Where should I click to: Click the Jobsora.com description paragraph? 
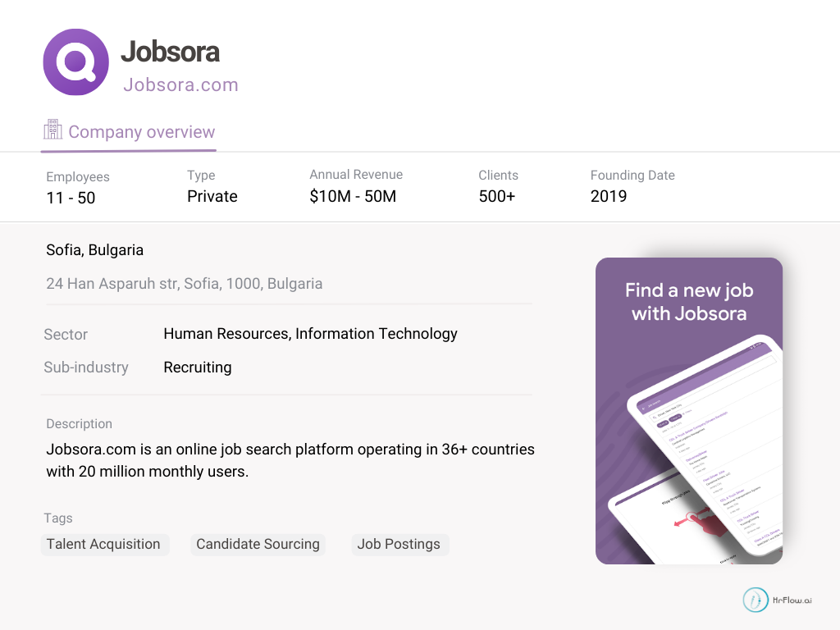pyautogui.click(x=290, y=460)
